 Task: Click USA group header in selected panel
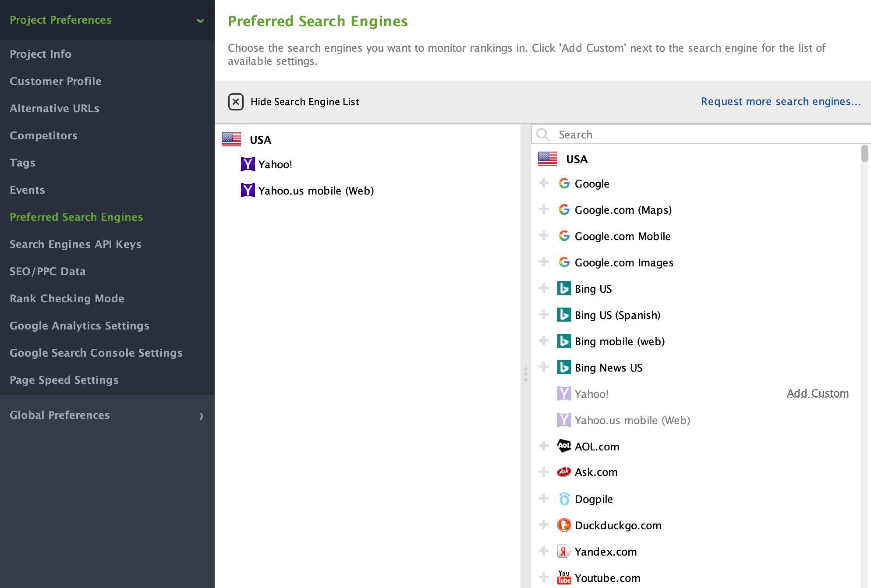(x=260, y=140)
